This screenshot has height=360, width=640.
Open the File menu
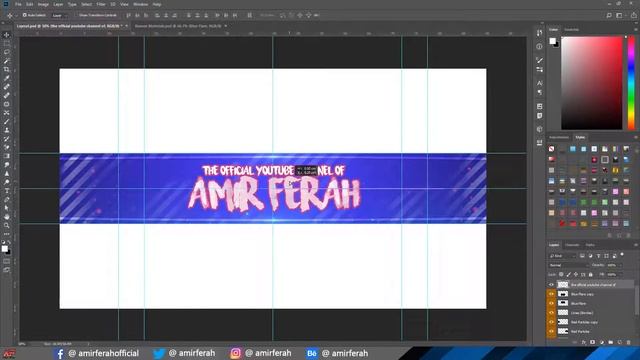[18, 4]
